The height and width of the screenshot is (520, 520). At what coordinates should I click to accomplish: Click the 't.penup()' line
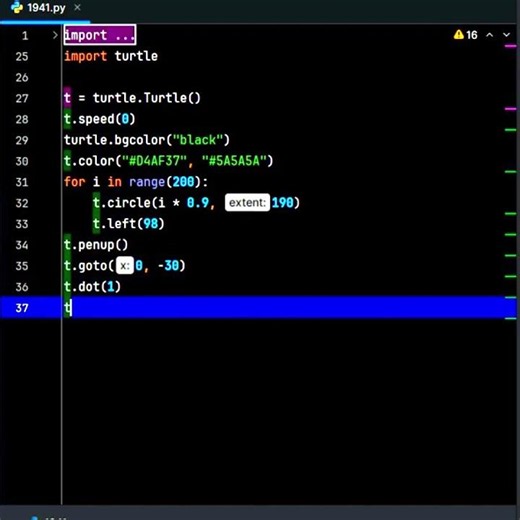point(96,245)
